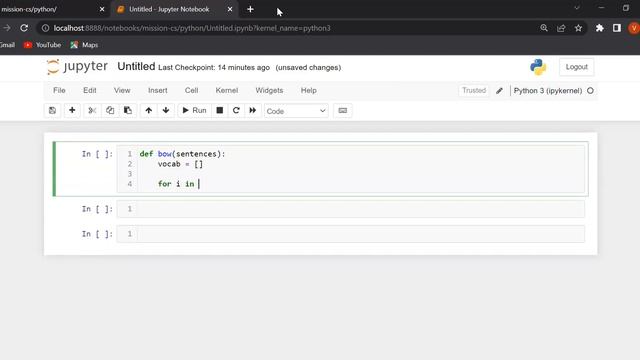Move selected cell up arrow
Screen dimensions: 640x360
tap(149, 111)
